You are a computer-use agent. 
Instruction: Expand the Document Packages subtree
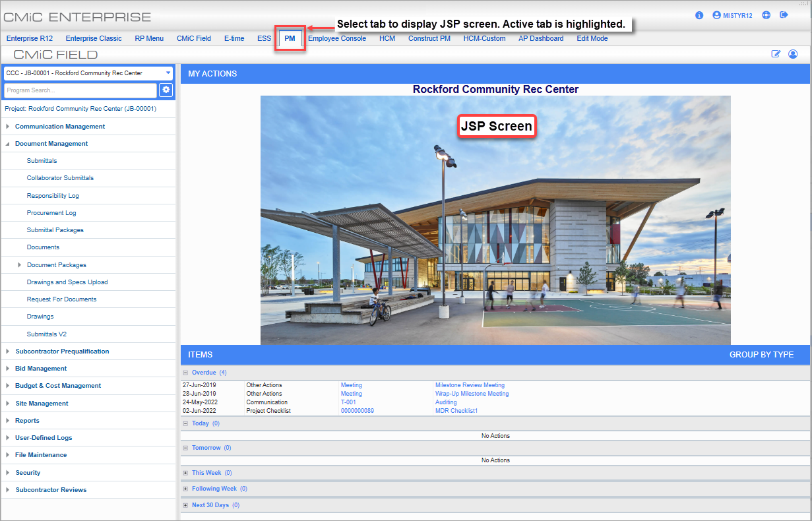[18, 264]
